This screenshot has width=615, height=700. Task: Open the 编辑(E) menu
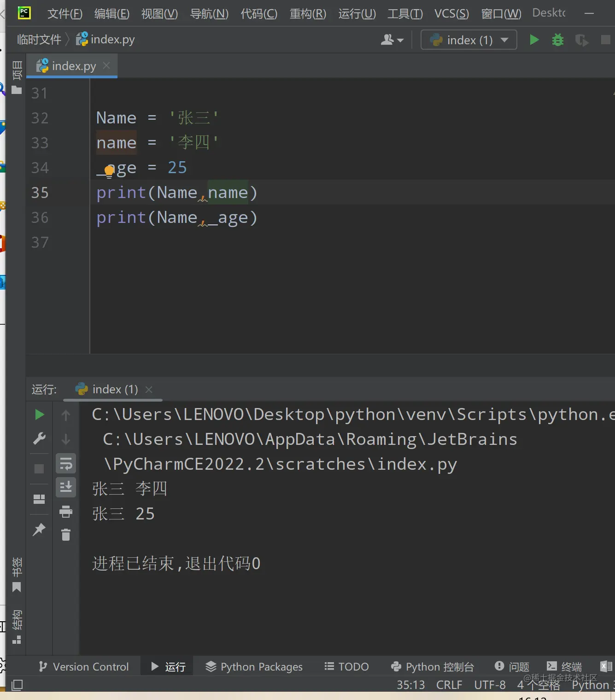(111, 13)
